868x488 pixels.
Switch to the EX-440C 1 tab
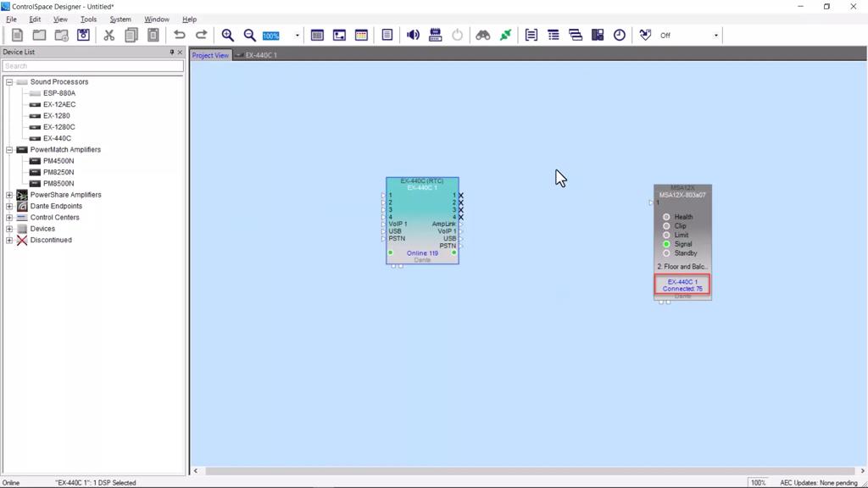[260, 55]
